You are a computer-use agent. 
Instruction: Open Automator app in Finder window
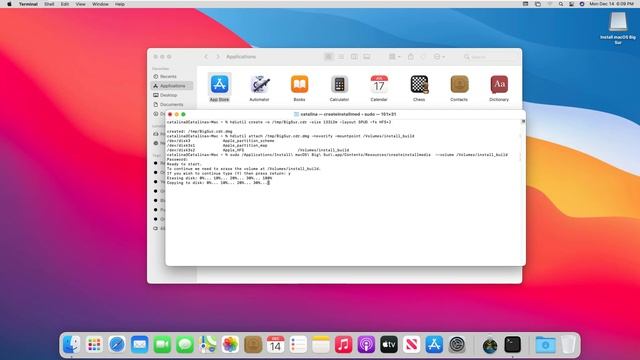pos(259,84)
